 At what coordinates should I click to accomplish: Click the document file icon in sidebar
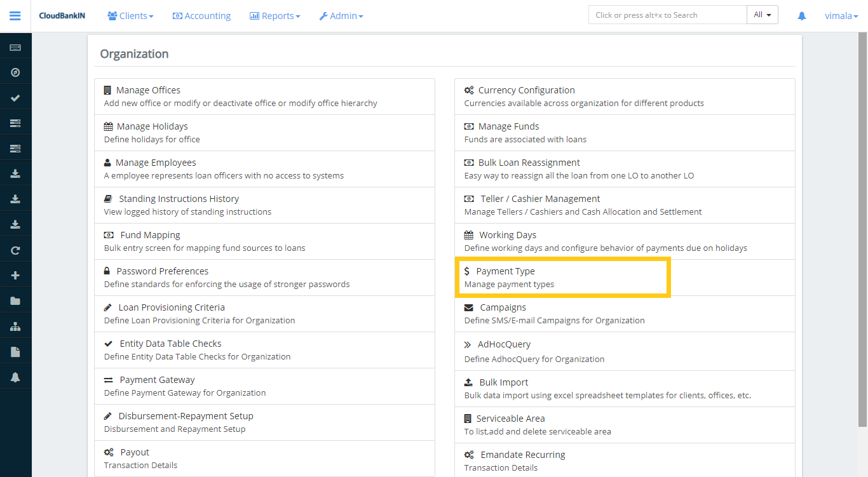tap(15, 352)
